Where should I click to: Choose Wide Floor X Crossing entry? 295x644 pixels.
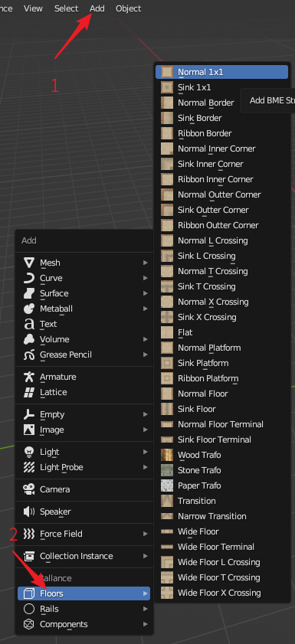click(222, 593)
